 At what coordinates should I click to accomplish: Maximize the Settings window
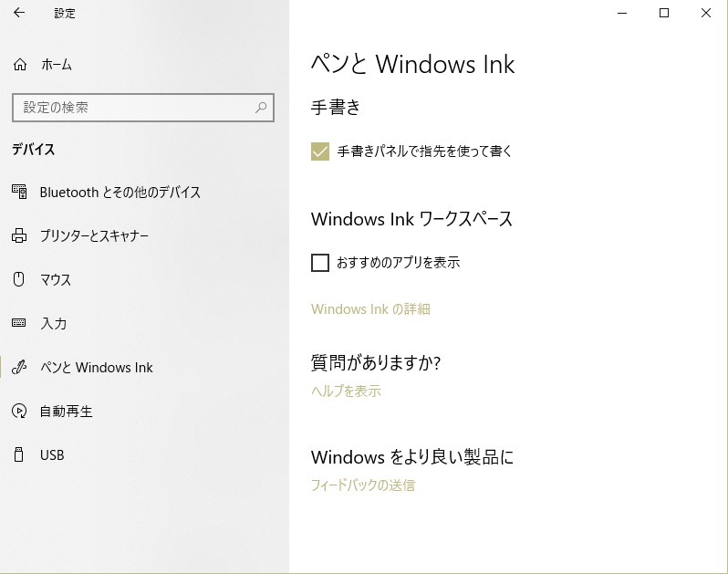pos(664,13)
